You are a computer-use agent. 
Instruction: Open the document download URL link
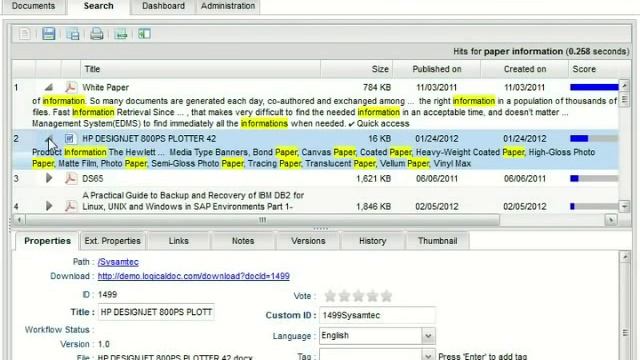[193, 276]
